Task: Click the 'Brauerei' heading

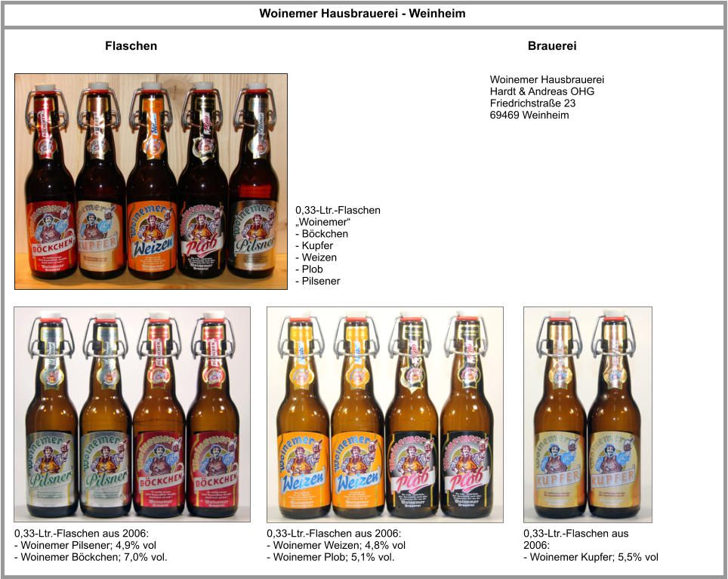Action: click(x=552, y=46)
